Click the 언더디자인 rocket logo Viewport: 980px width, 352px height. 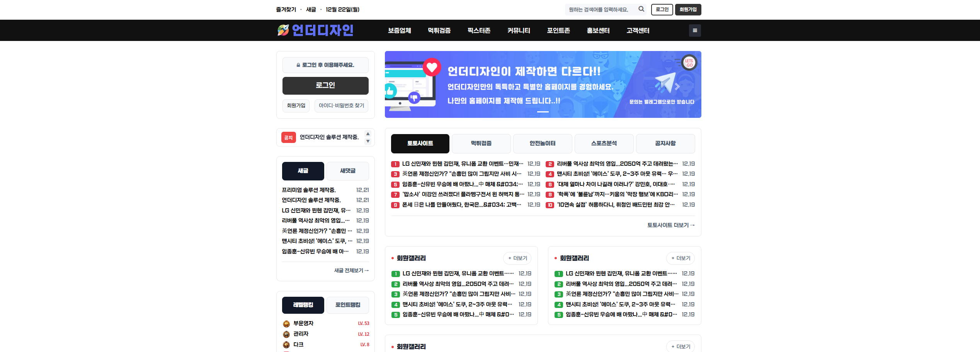click(315, 30)
